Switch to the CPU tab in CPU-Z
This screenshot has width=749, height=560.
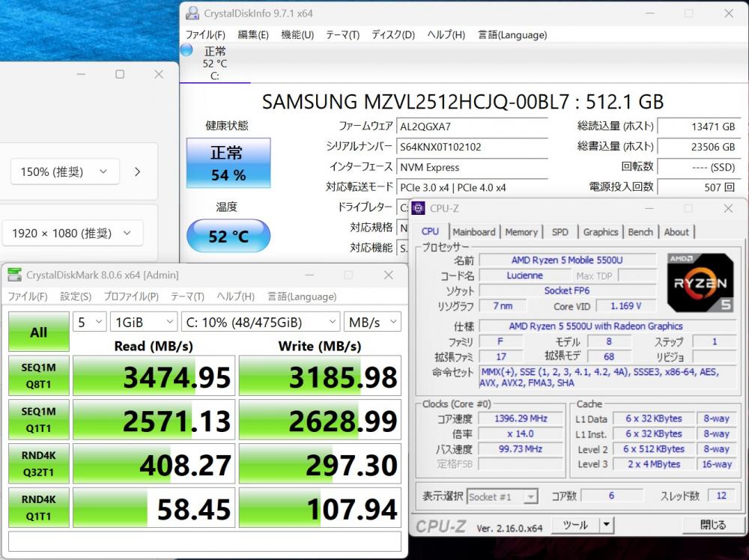tap(430, 231)
